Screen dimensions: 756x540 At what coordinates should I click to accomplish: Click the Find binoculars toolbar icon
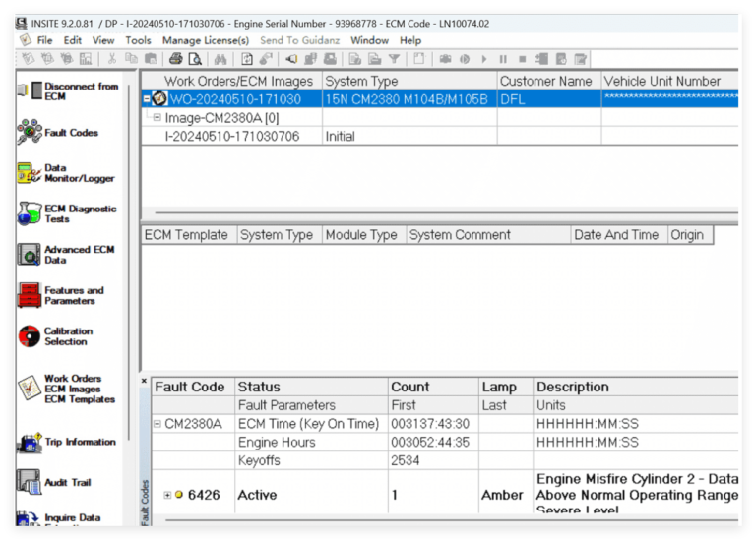[x=220, y=59]
